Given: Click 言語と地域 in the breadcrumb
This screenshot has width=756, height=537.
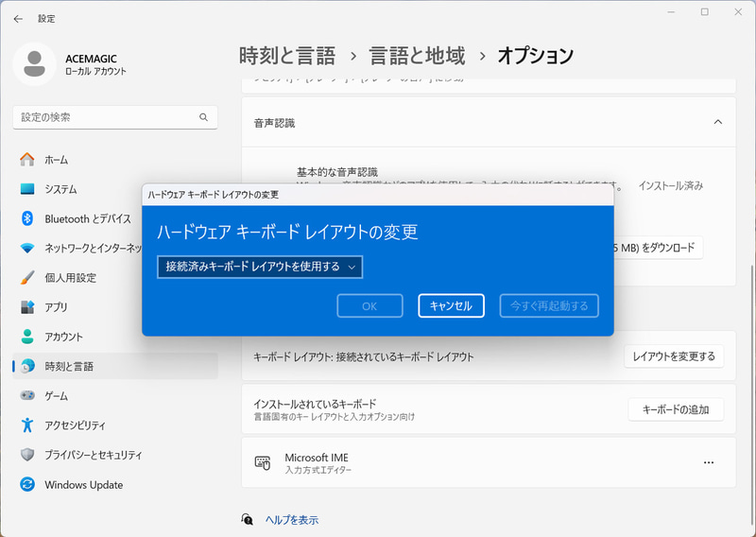Looking at the screenshot, I should coord(417,56).
